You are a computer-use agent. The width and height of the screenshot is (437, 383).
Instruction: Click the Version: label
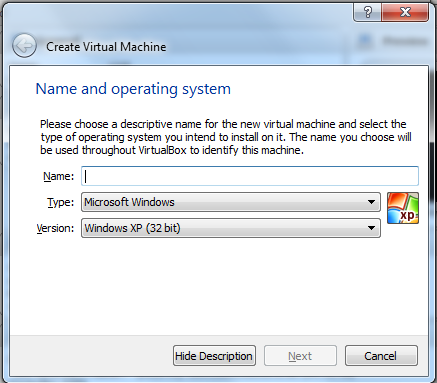[x=55, y=228]
